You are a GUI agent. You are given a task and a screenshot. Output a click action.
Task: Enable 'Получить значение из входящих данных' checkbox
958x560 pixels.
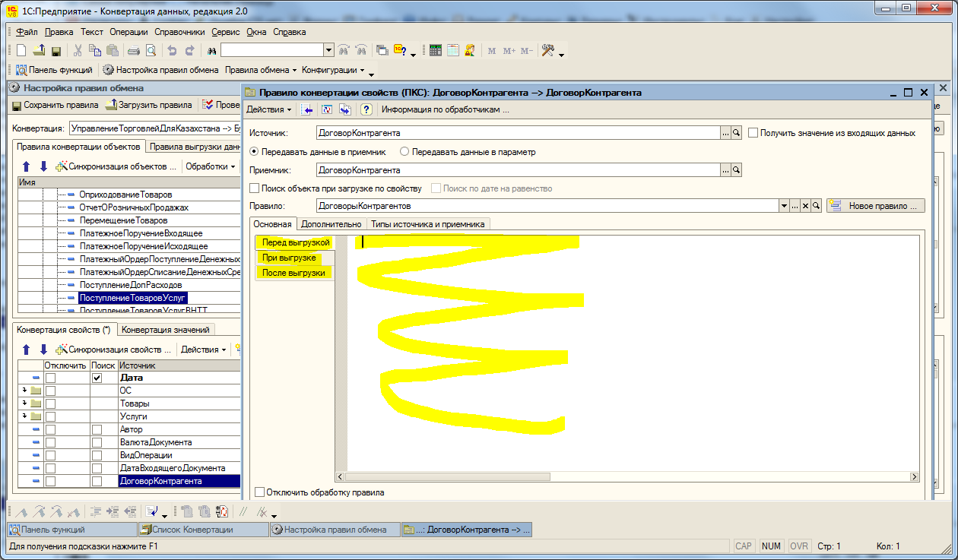[x=753, y=132]
